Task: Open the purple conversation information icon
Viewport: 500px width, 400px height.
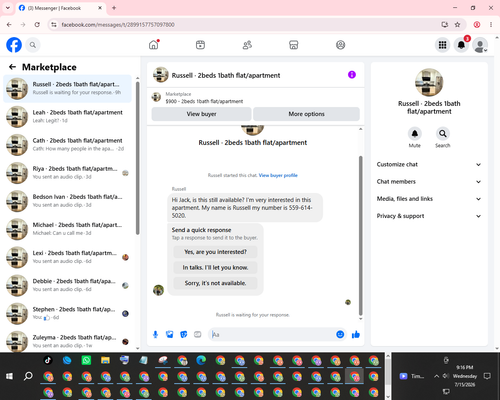Action: coord(352,75)
